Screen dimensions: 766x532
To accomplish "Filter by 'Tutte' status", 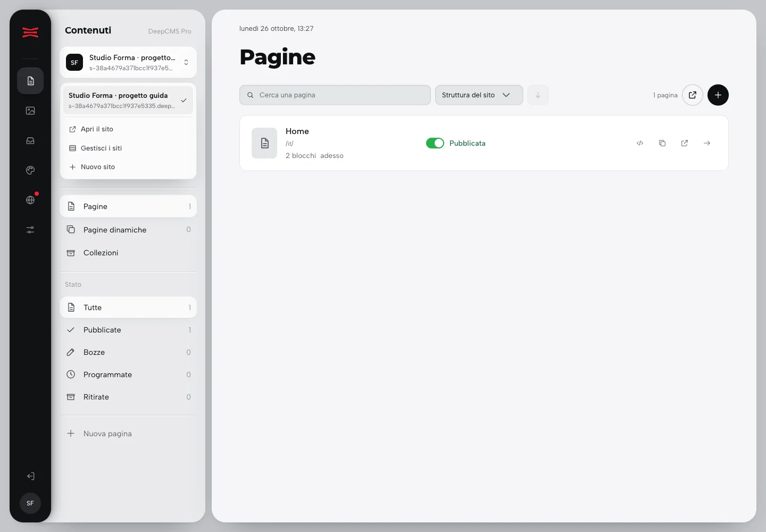I will [x=128, y=307].
